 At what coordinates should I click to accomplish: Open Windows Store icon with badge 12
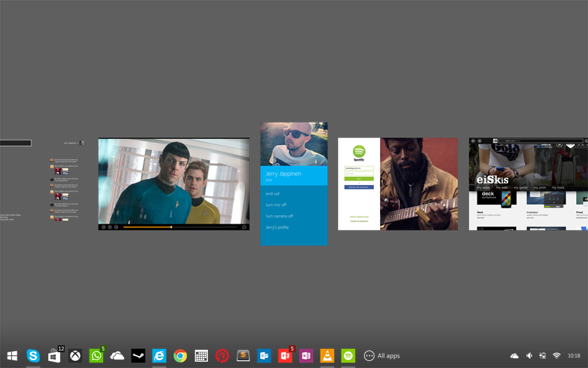point(55,355)
